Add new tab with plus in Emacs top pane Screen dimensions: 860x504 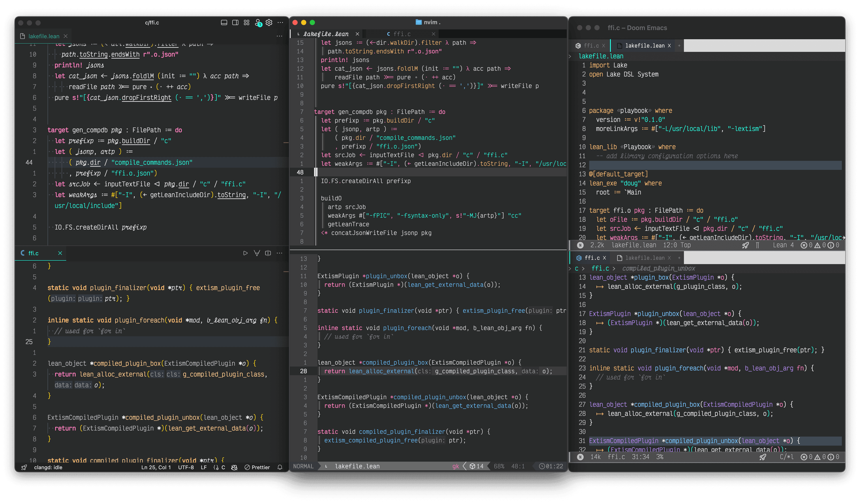coord(679,45)
